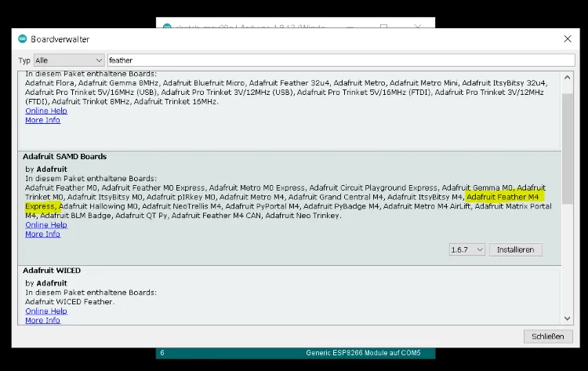Screen dimensions: 588x371
Task: Open Online Help for Adafruit SAMD Boards
Action: 46,225
